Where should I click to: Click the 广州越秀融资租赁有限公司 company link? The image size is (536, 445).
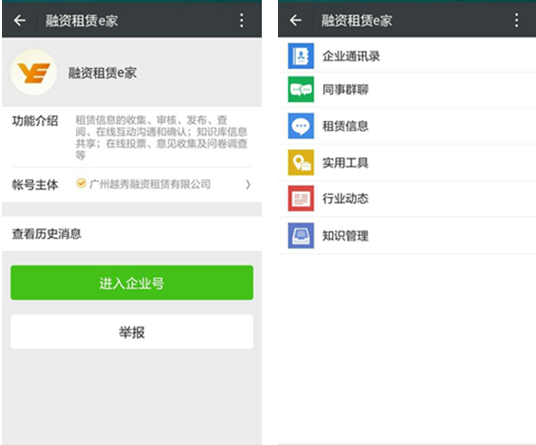[x=150, y=184]
